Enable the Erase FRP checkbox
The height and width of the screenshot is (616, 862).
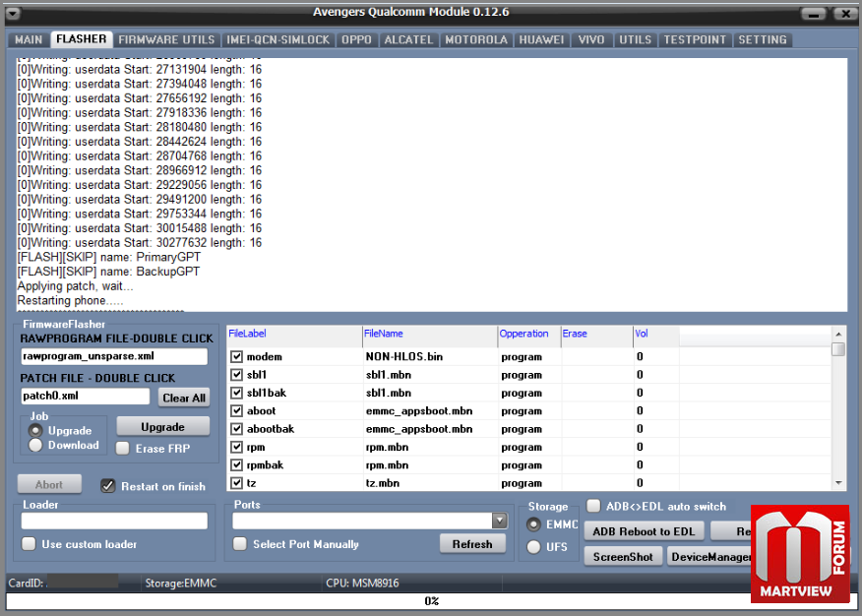point(123,449)
